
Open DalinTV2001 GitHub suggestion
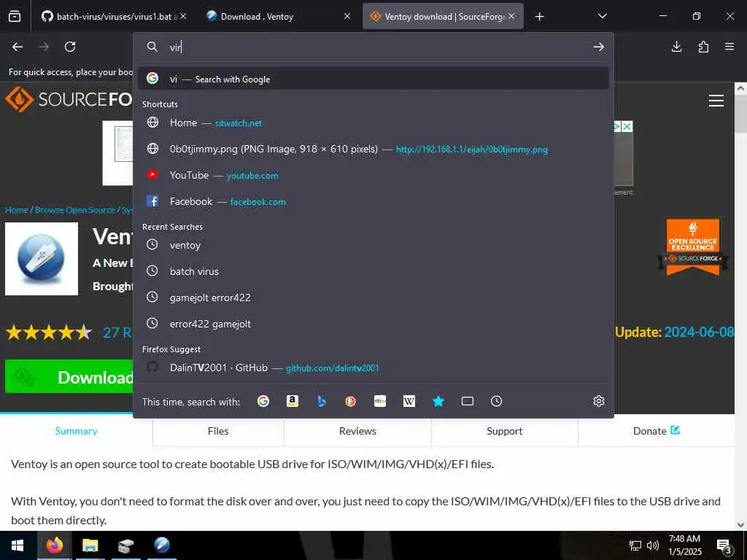pyautogui.click(x=373, y=367)
